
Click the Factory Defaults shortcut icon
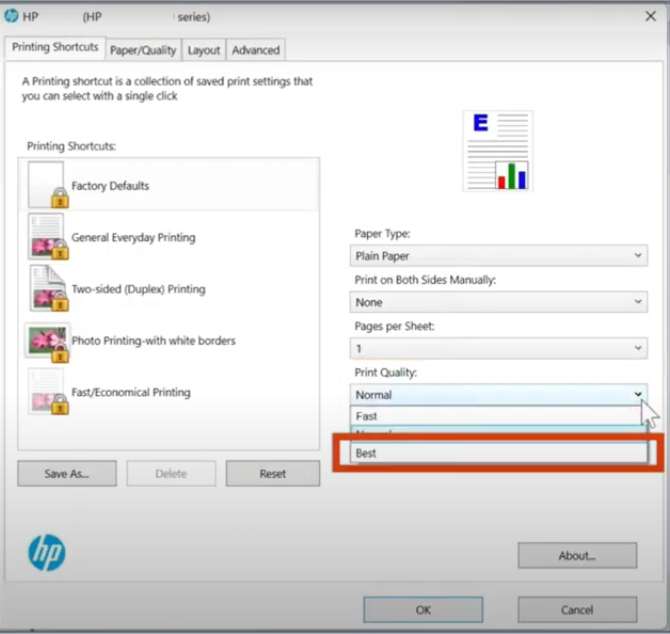click(x=48, y=185)
